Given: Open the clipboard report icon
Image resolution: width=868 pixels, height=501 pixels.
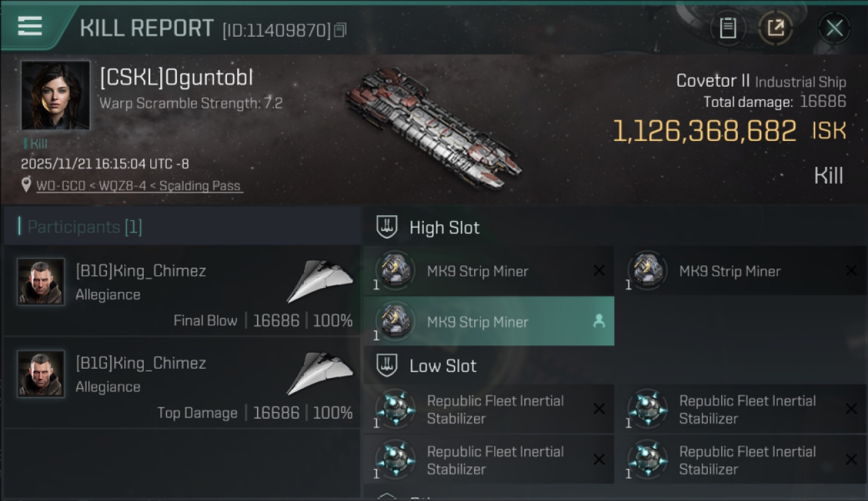Looking at the screenshot, I should click(728, 28).
